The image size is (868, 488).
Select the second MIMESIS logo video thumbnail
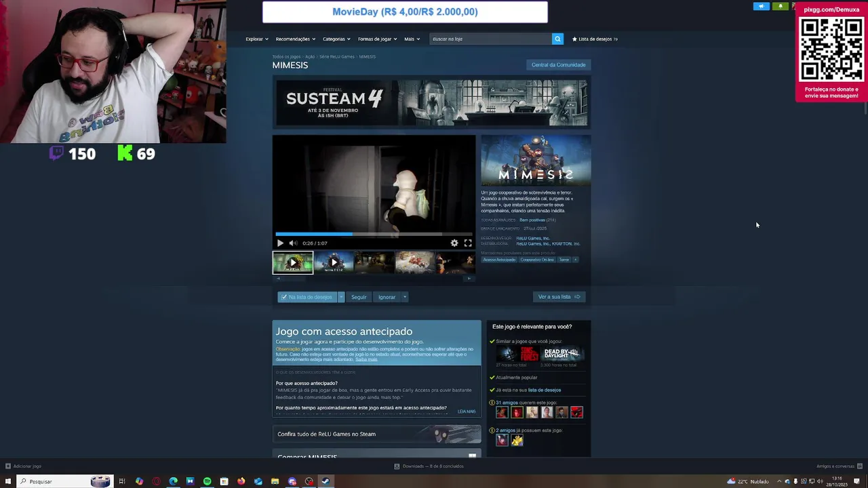click(334, 262)
